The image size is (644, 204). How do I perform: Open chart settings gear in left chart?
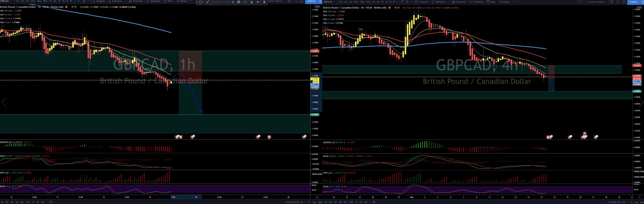290,1
